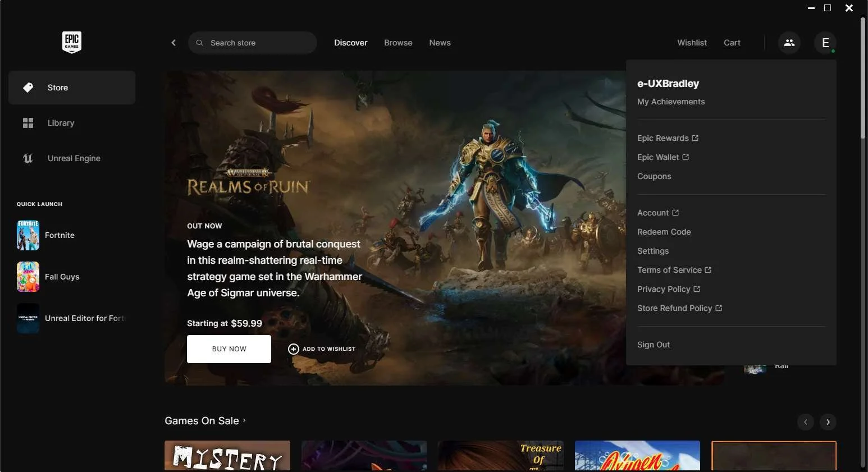Click the vertical scrollbar thumb
Image resolution: width=868 pixels, height=472 pixels.
864,78
